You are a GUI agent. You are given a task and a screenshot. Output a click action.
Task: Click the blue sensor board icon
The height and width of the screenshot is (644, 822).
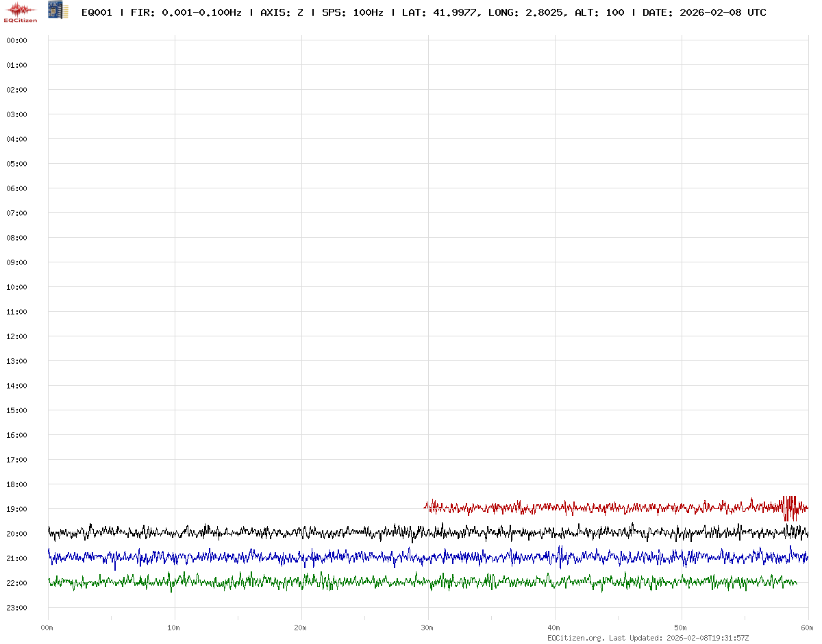58,10
